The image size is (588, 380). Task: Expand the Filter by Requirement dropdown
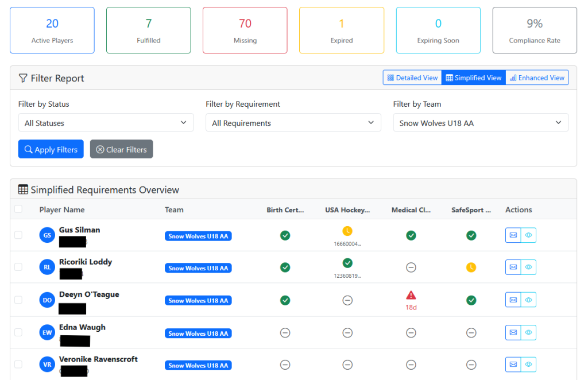pos(293,123)
